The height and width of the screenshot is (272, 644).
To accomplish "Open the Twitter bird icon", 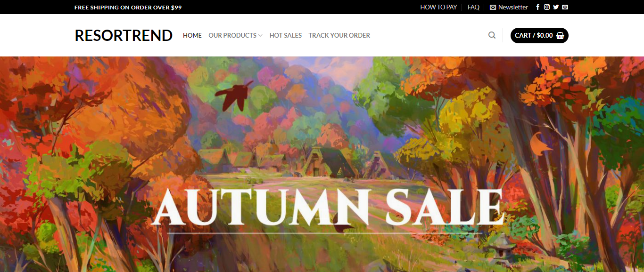I will pos(556,7).
